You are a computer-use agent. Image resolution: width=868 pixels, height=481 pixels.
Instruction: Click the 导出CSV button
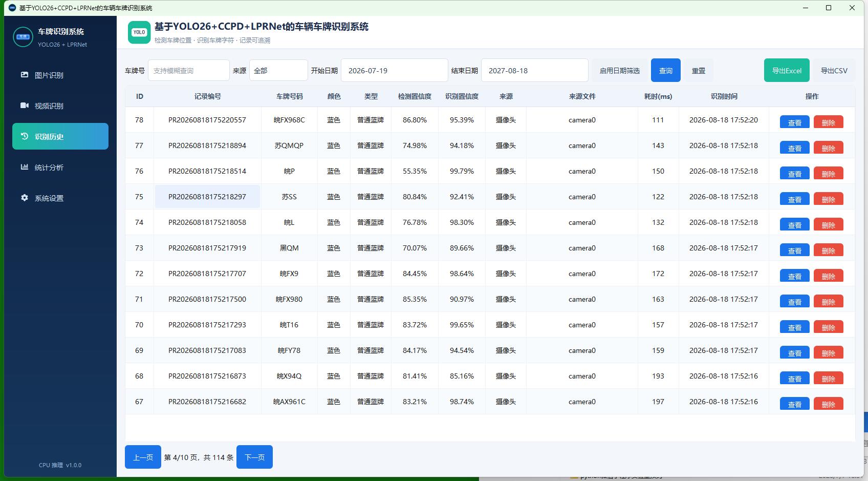pyautogui.click(x=834, y=71)
